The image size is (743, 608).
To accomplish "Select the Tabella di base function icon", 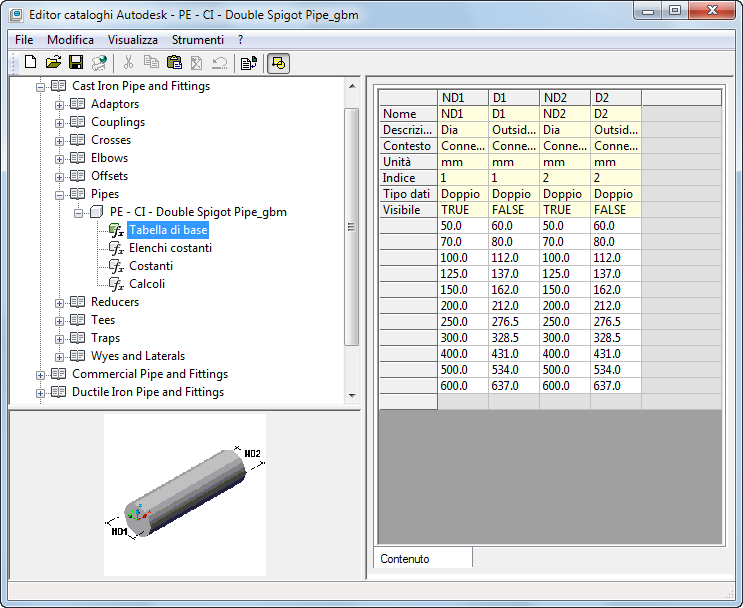I will click(117, 231).
